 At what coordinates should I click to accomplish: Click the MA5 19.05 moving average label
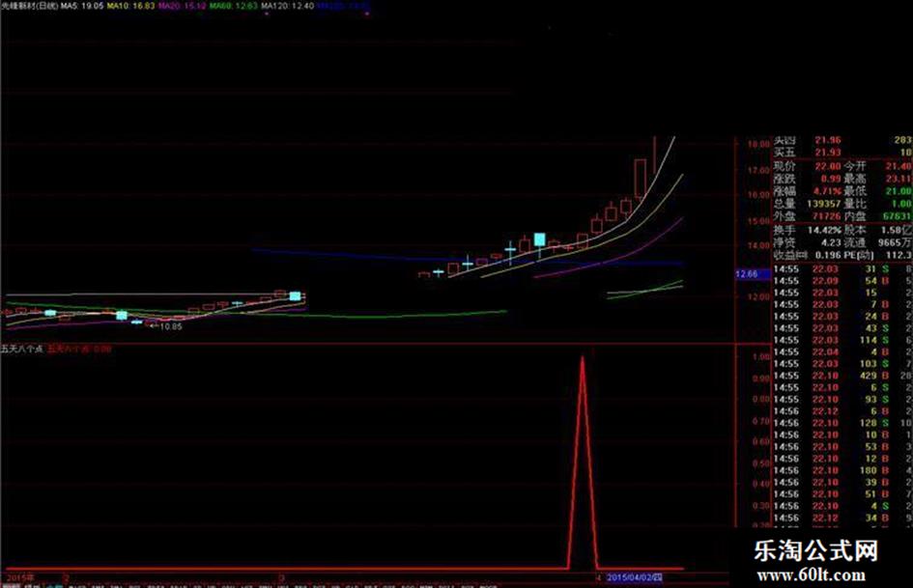(x=82, y=6)
